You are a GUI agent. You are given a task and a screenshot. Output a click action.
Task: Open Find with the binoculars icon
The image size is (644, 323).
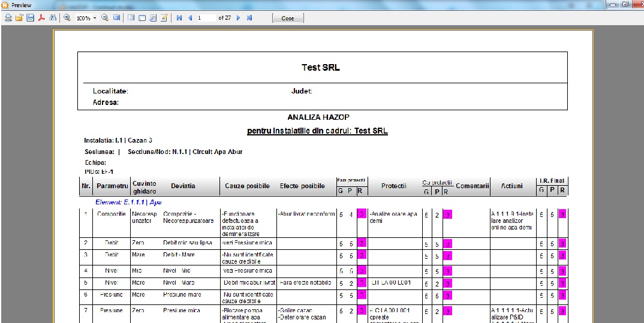point(53,18)
